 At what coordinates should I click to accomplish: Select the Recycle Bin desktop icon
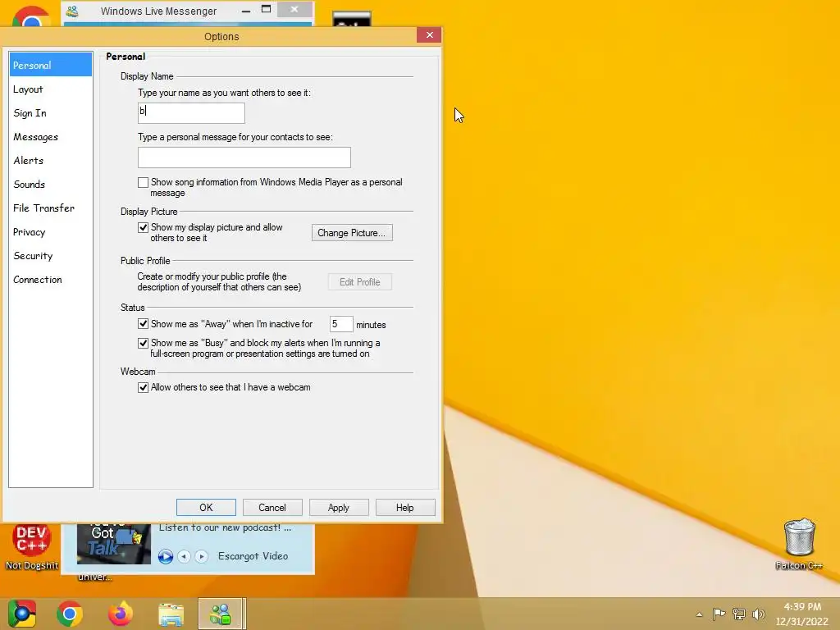click(799, 544)
